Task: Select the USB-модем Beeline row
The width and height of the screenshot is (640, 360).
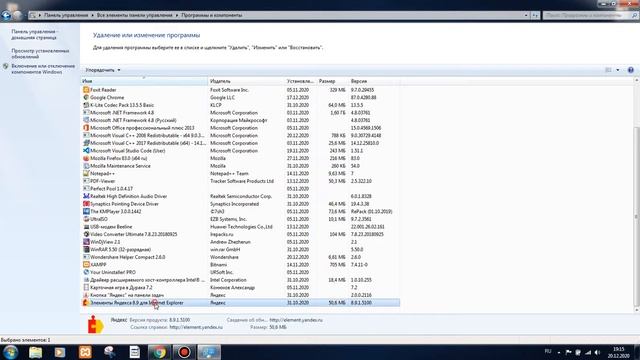Action: tap(240, 227)
